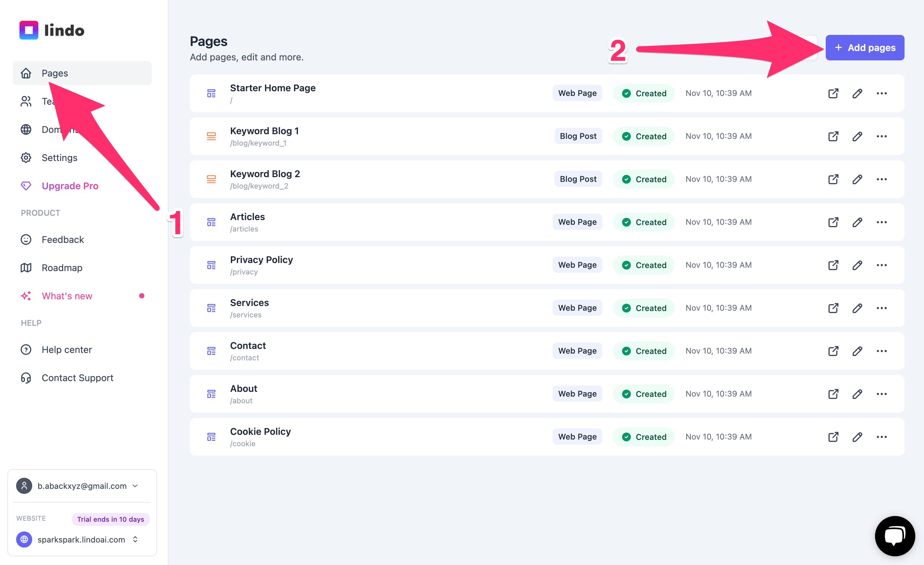Open more options for Keyword Blog 2
This screenshot has height=565, width=924.
(882, 179)
